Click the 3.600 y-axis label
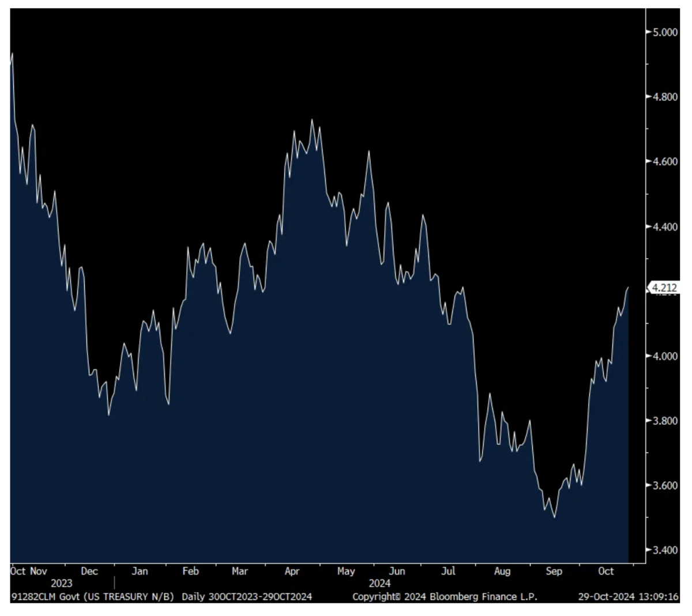 click(665, 486)
